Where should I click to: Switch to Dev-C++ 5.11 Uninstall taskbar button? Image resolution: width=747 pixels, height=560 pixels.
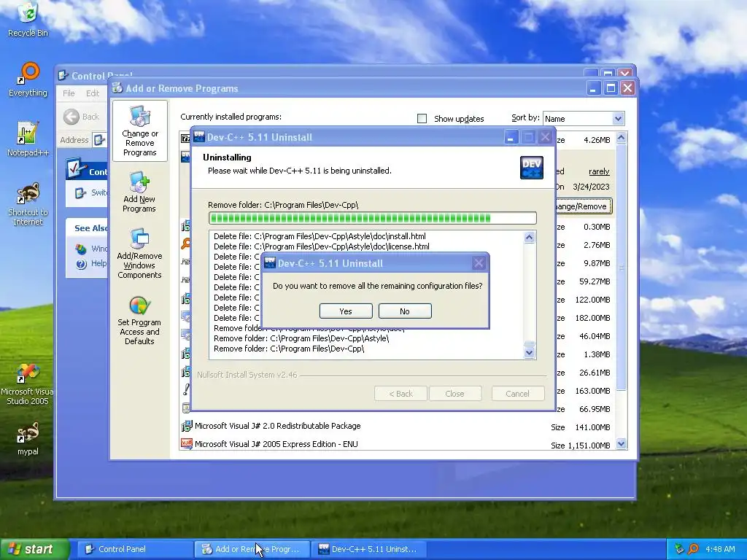pos(368,549)
